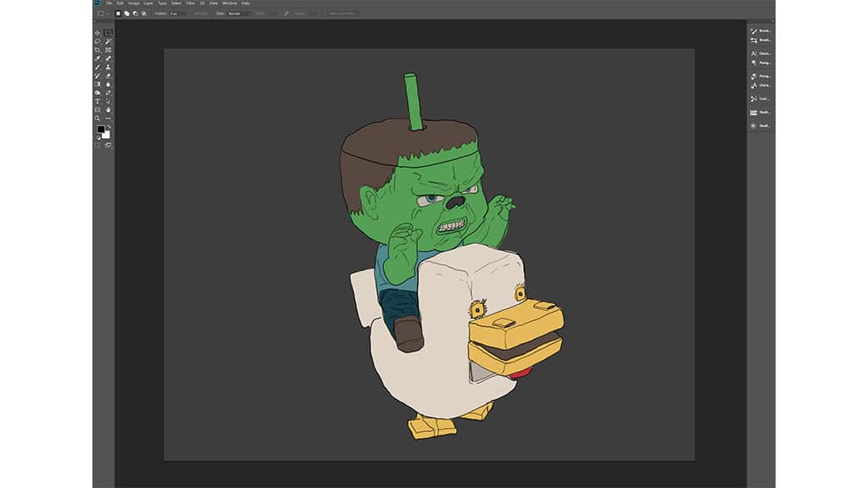Open the Character panel in the dock
Viewport: 868px width, 488px height.
point(760,53)
